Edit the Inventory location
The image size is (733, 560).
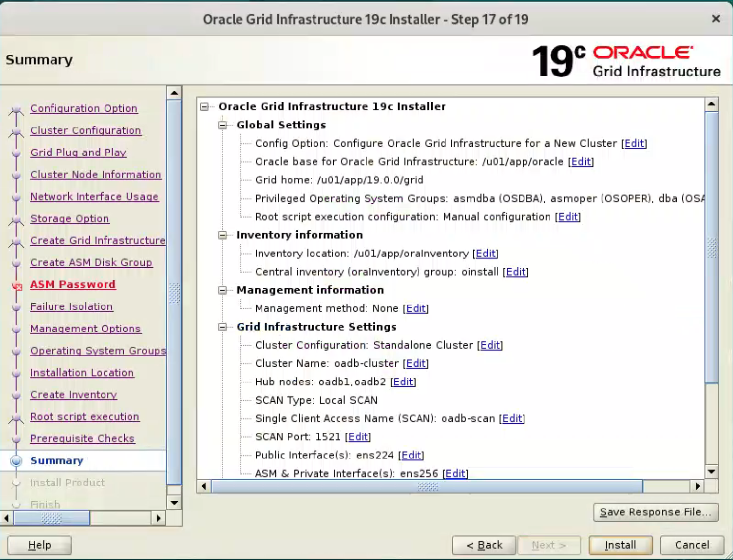[486, 254]
